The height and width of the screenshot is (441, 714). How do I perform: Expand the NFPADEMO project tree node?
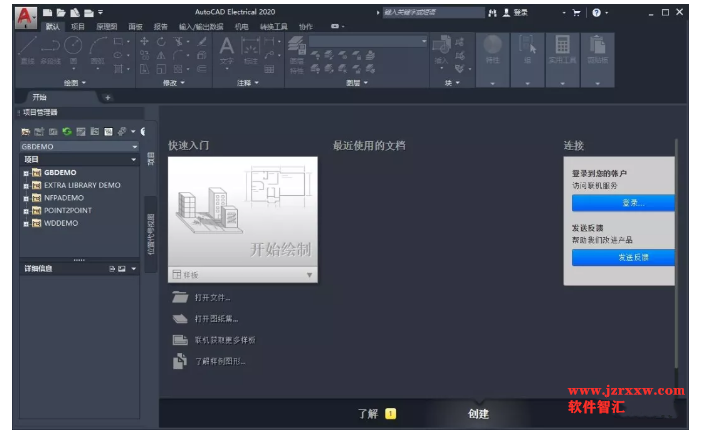(26, 199)
